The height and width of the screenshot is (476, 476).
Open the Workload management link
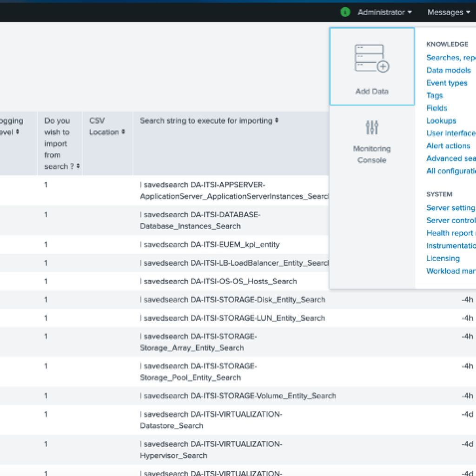click(451, 271)
